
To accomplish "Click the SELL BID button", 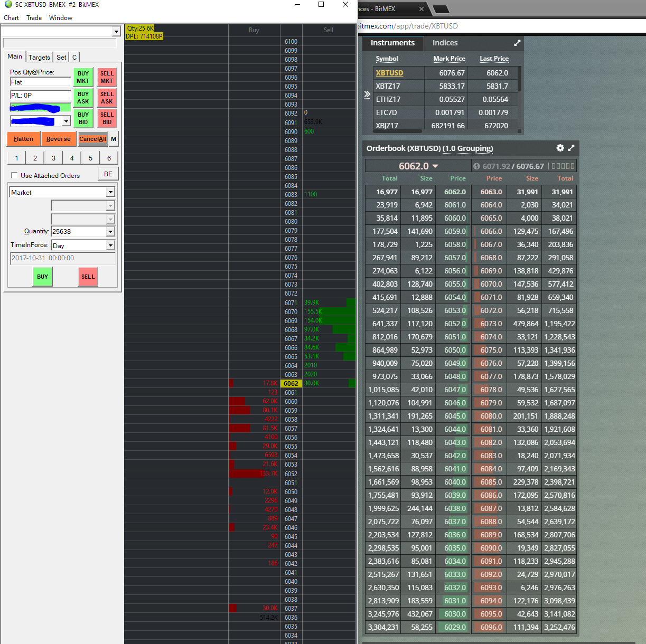I will pos(107,118).
